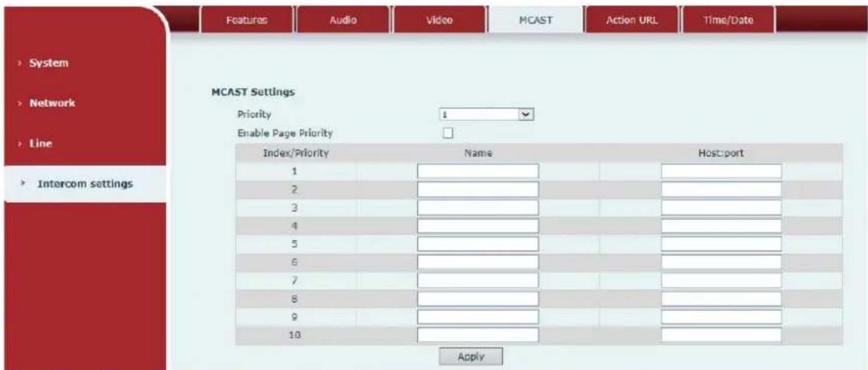Click the Host:port field for index 6
The width and height of the screenshot is (868, 370).
pyautogui.click(x=721, y=262)
